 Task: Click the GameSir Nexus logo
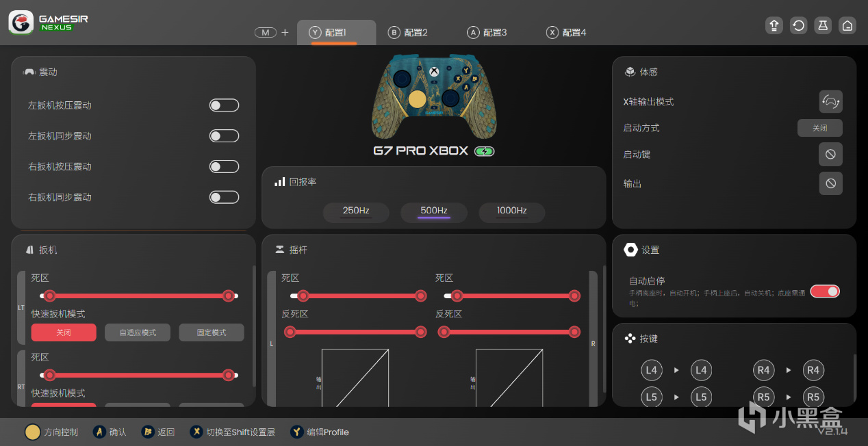pyautogui.click(x=49, y=23)
